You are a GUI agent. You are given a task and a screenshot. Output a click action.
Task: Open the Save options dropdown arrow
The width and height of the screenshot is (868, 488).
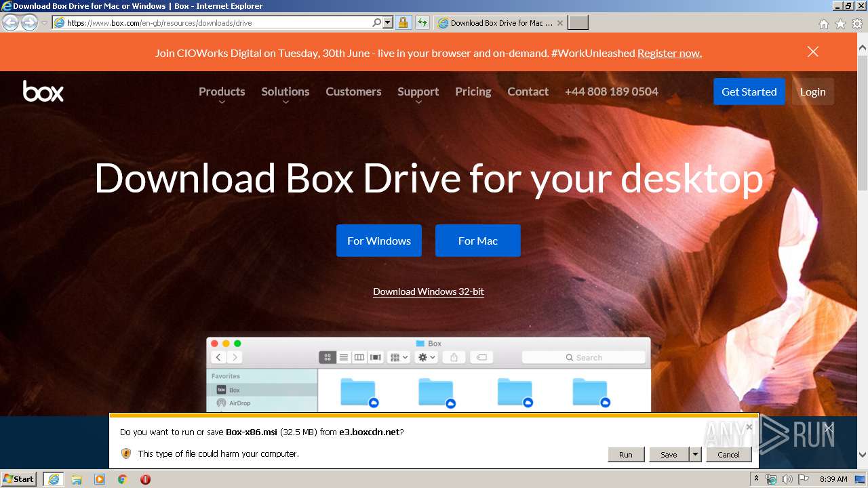695,455
